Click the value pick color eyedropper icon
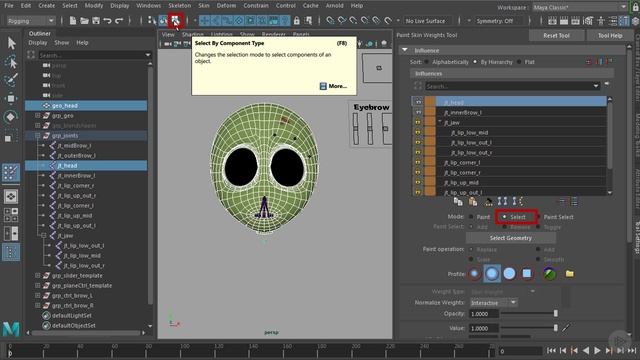The height and width of the screenshot is (360, 640). point(566,328)
